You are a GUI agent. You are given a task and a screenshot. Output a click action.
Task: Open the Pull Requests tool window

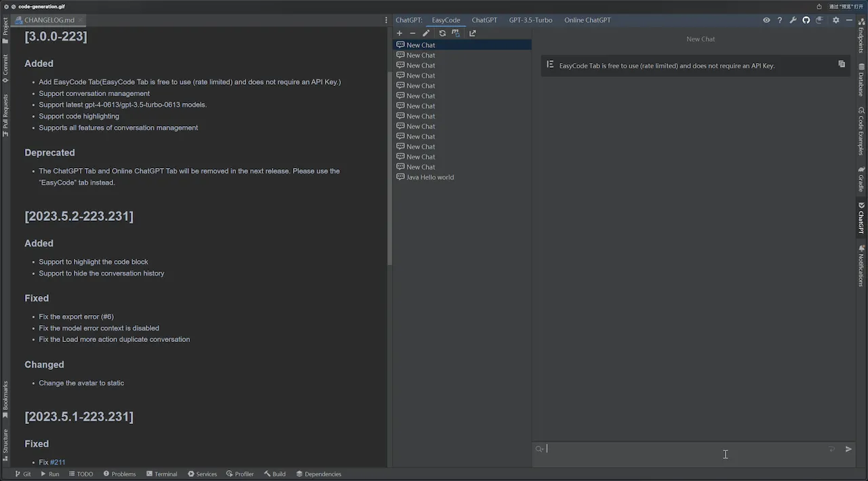(x=5, y=115)
